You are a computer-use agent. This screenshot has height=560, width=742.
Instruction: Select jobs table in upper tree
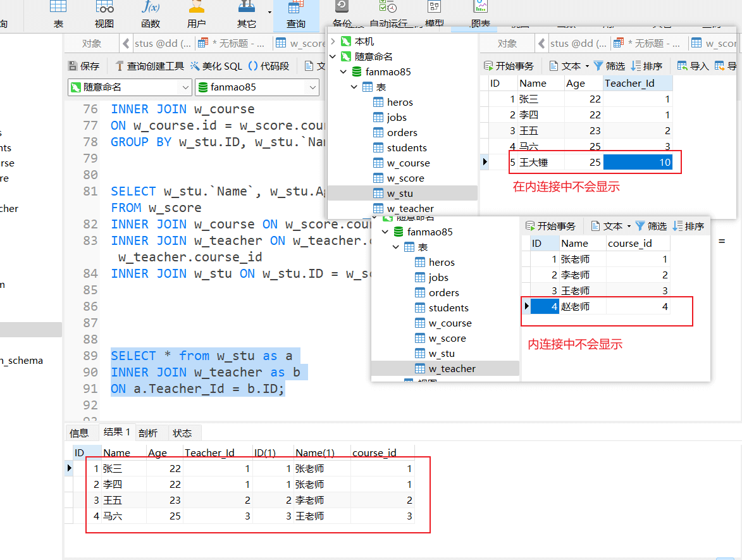(x=390, y=118)
